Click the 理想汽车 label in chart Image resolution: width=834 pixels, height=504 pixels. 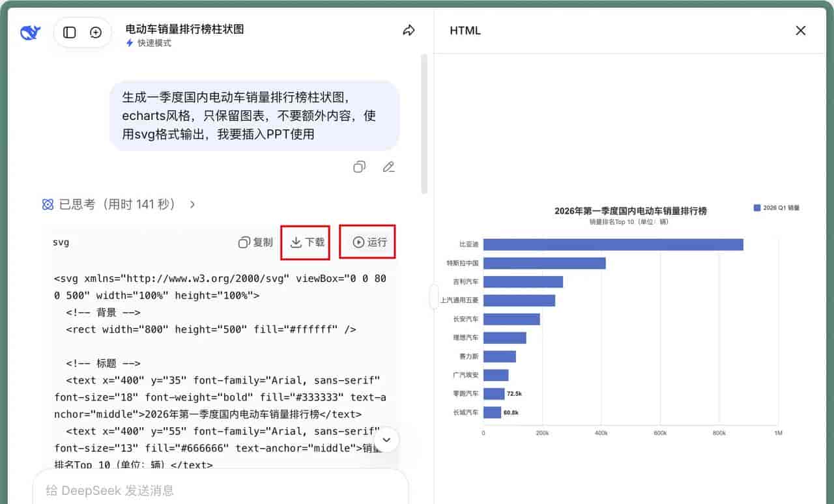[x=466, y=338]
